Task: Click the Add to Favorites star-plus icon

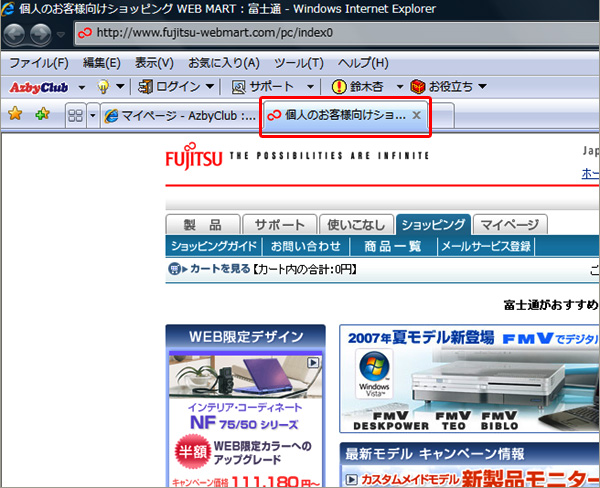Action: (x=42, y=114)
